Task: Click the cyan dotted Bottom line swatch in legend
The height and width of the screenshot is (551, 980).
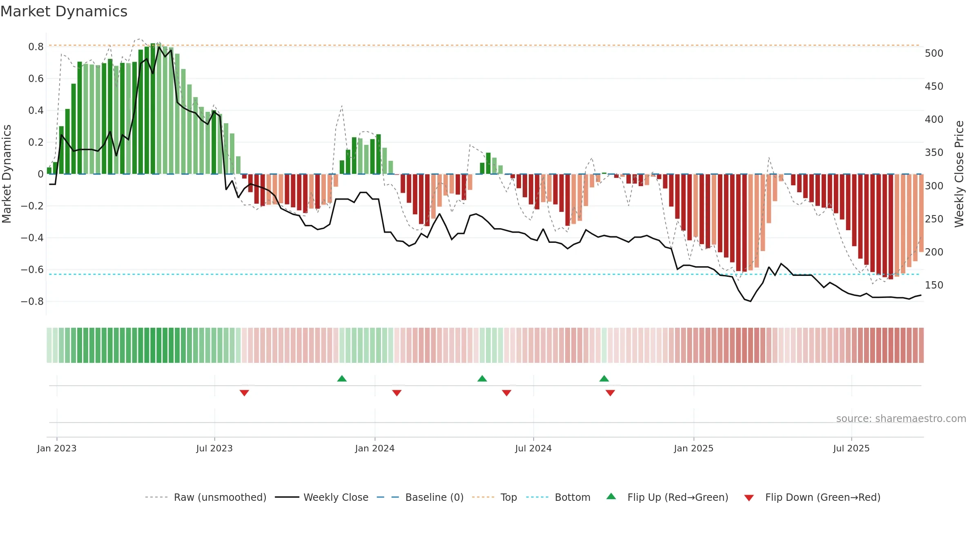Action: [x=537, y=497]
